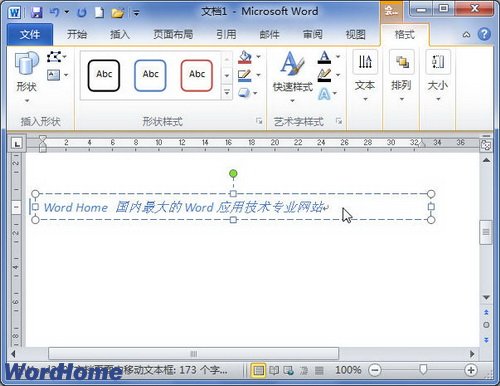Screen dimensions: 500x386
Task: Open the Text Fill dropdown arrow
Action: tap(338, 57)
